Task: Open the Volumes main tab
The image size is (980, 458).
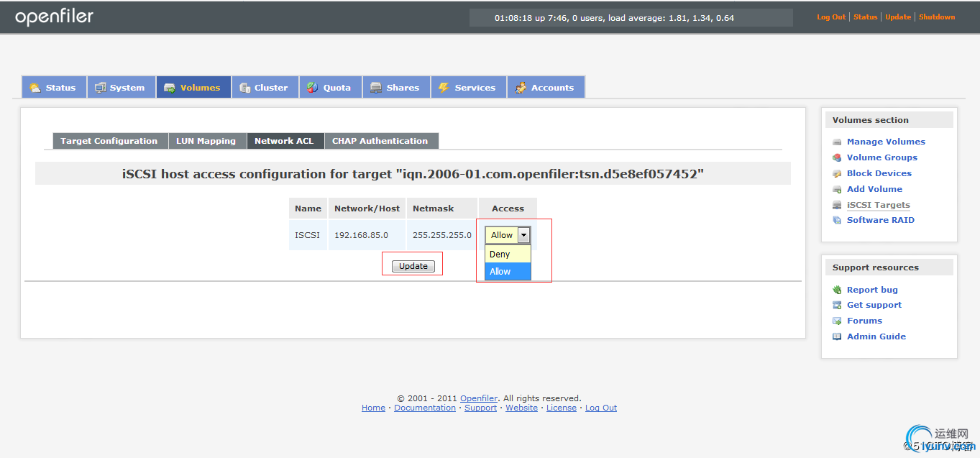Action: 193,87
